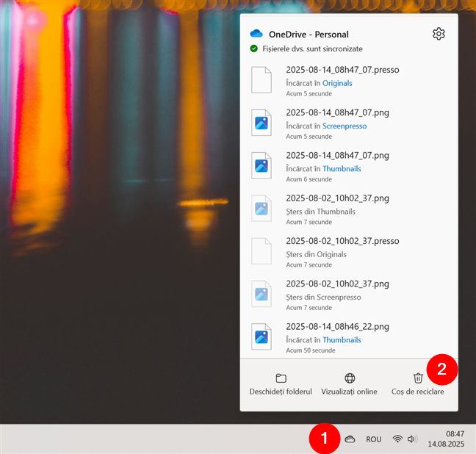Image resolution: width=476 pixels, height=454 pixels.
Task: Click the trash bin icon
Action: click(418, 378)
